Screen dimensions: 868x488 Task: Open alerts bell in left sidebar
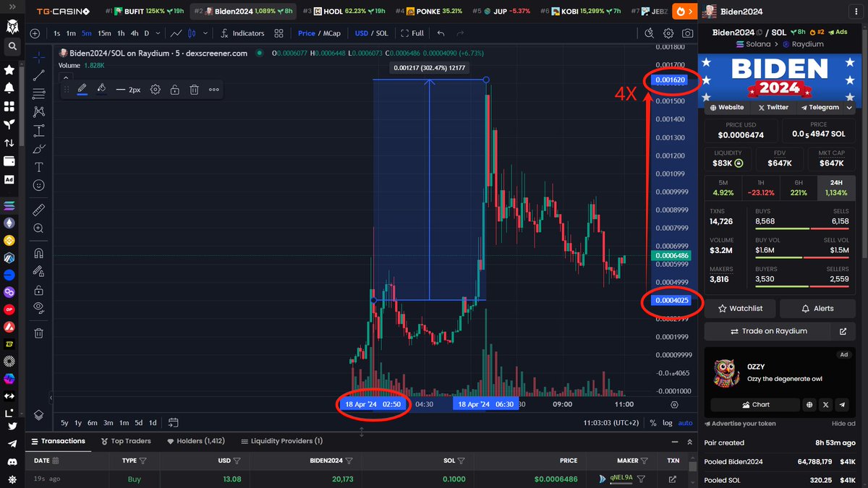point(9,88)
